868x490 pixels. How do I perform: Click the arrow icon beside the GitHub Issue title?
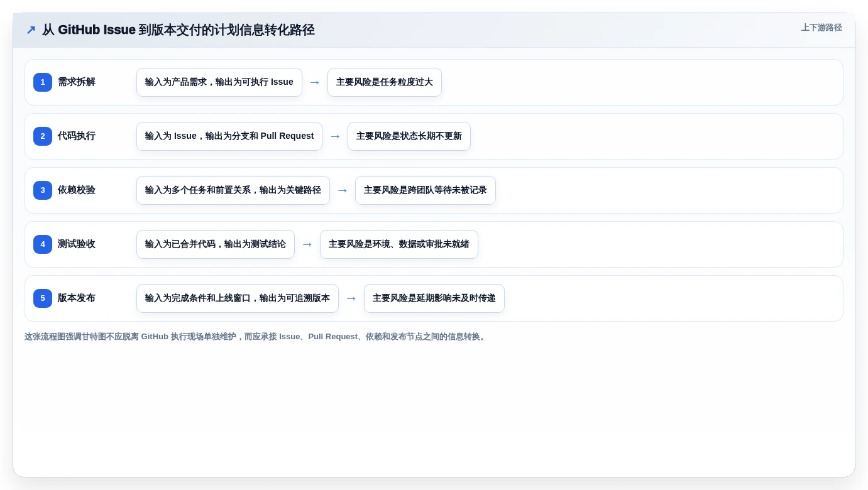coord(31,30)
